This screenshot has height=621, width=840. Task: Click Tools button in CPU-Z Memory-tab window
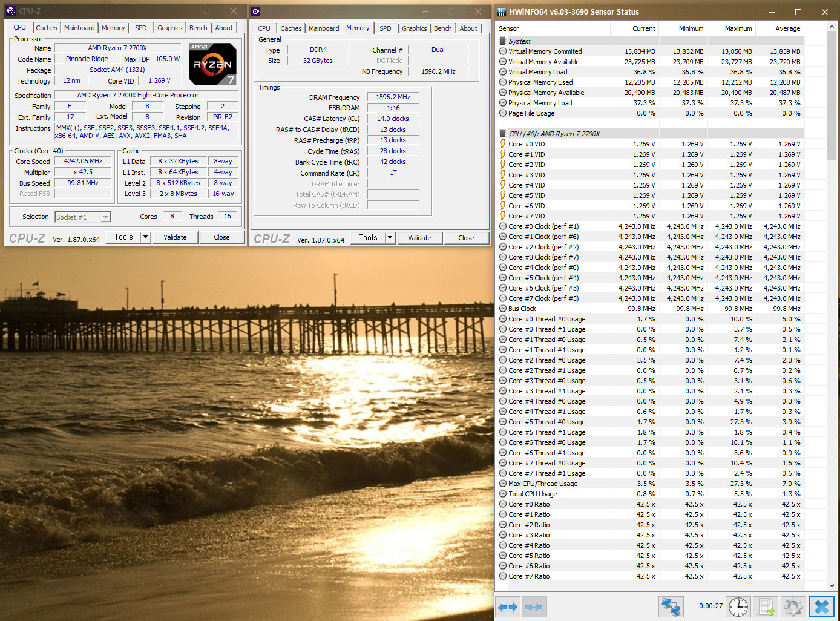(x=368, y=237)
